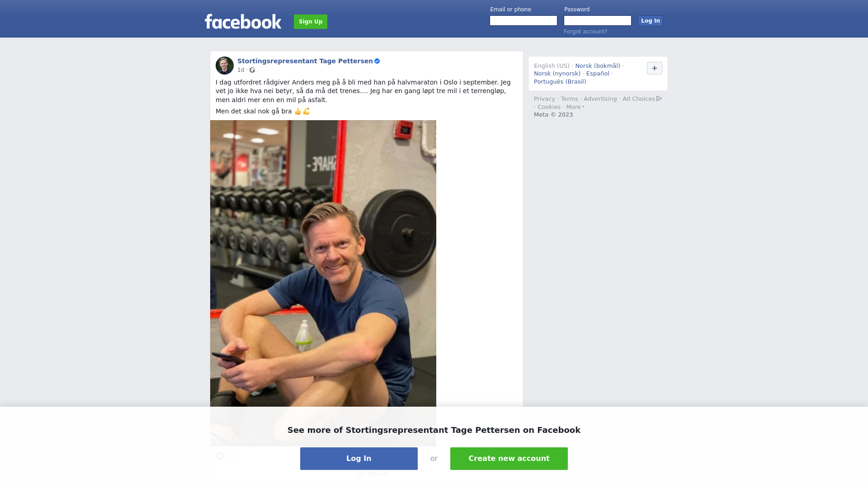This screenshot has width=868, height=488.
Task: Open the Forgot account? link
Action: pos(585,32)
